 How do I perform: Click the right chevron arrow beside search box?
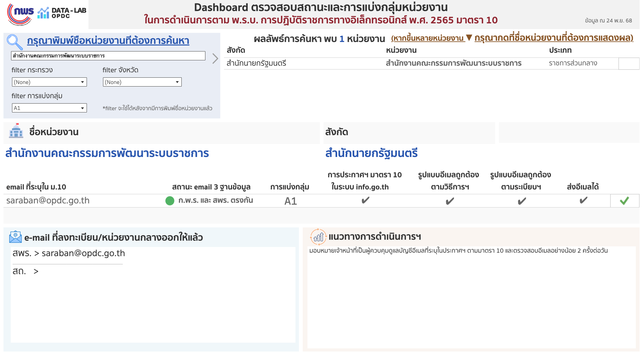(215, 58)
